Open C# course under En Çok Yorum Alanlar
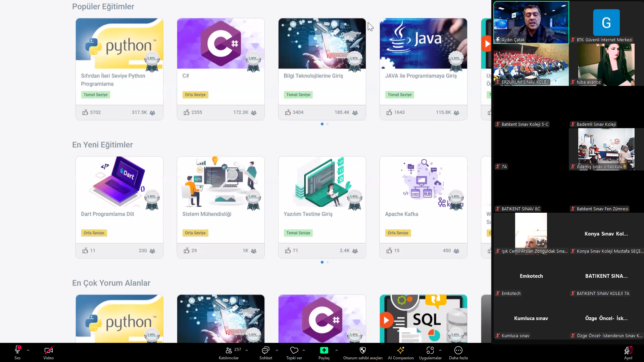 [x=322, y=319]
